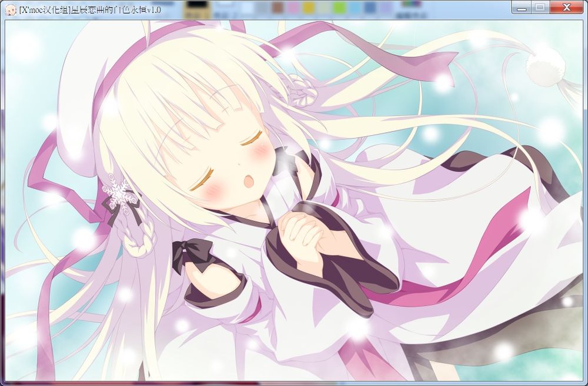Viewport: 588px width, 386px height.
Task: Close the X'moc visual novel window
Action: click(567, 7)
